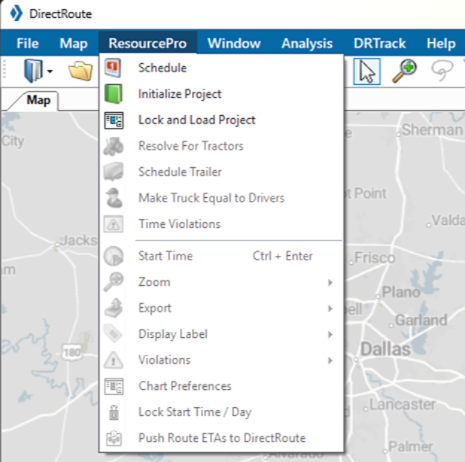
Task: Click Dallas label on the map
Action: point(386,349)
